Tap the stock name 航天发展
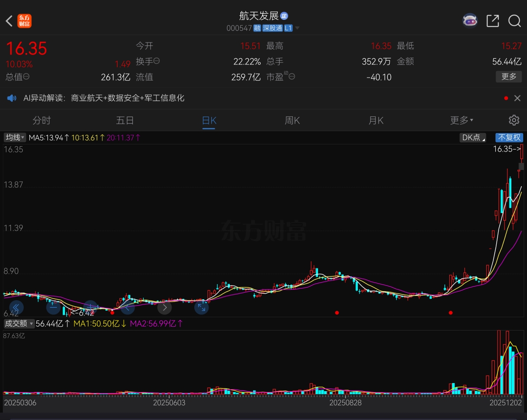Screen dimensions: 527x420 (259, 16)
